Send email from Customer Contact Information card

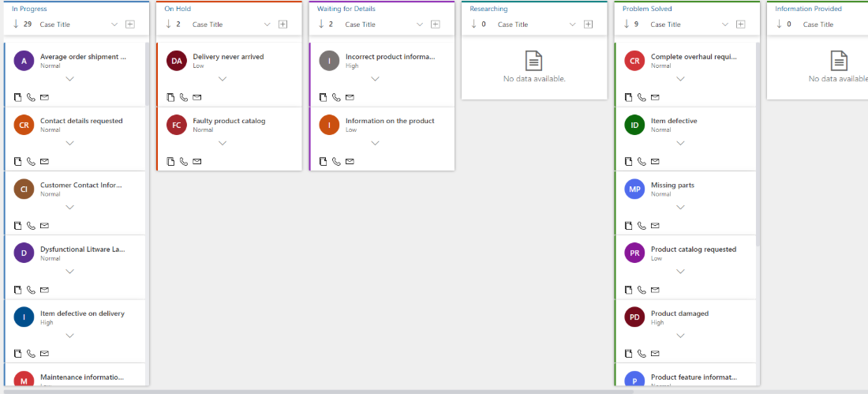coord(45,226)
